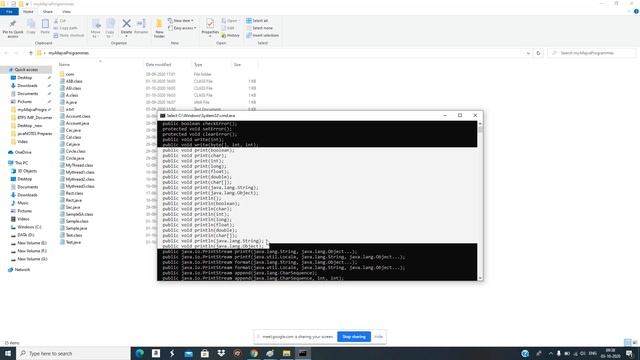Viewport: 640px width, 360px height.
Task: Select OneDrive in the navigation pane
Action: (23, 152)
